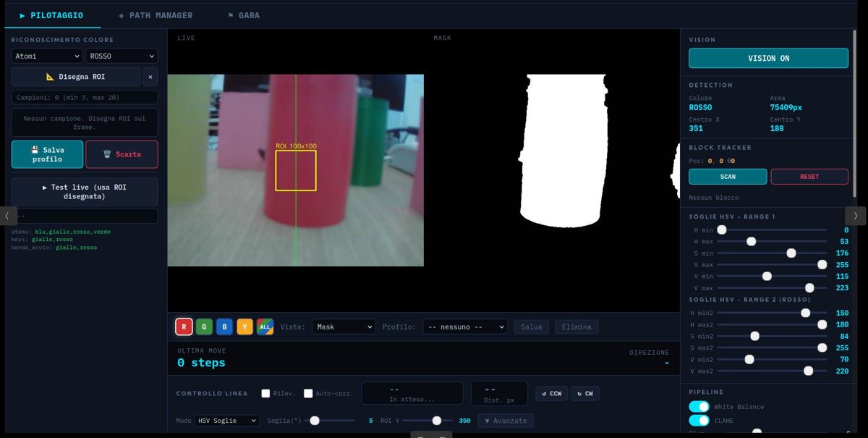Collapse the right panel with the right arrow
Screen dimensions: 868x438
click(856, 216)
